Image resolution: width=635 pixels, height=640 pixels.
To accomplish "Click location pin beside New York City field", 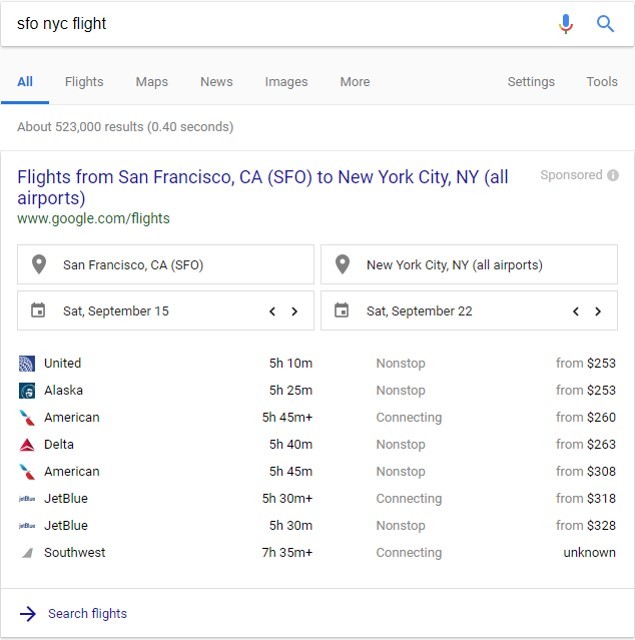I will click(342, 264).
